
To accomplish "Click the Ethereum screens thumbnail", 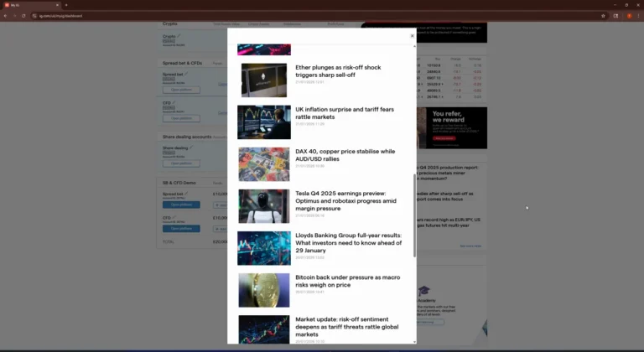I will pos(264,80).
